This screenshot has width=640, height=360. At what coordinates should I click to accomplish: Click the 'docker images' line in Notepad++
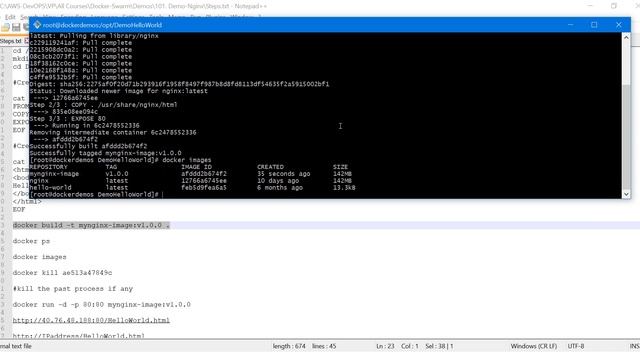[39, 257]
